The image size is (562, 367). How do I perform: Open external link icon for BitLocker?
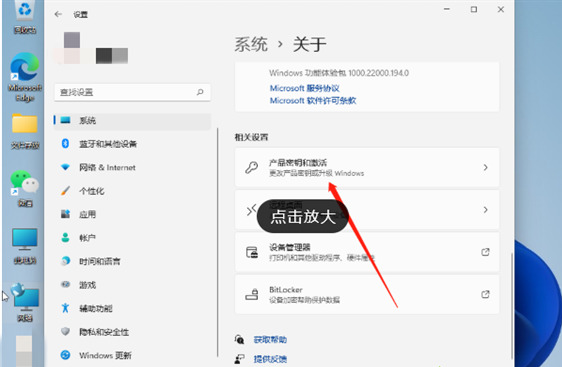485,294
